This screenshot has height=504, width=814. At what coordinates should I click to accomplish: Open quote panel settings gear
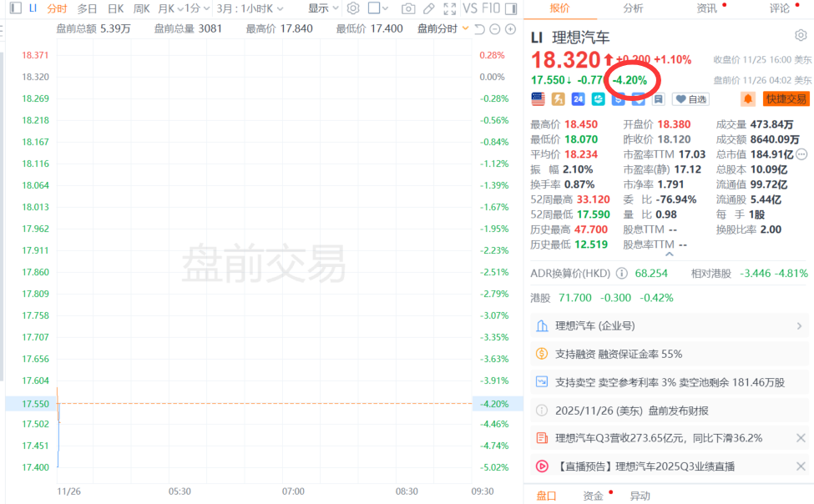click(x=801, y=35)
